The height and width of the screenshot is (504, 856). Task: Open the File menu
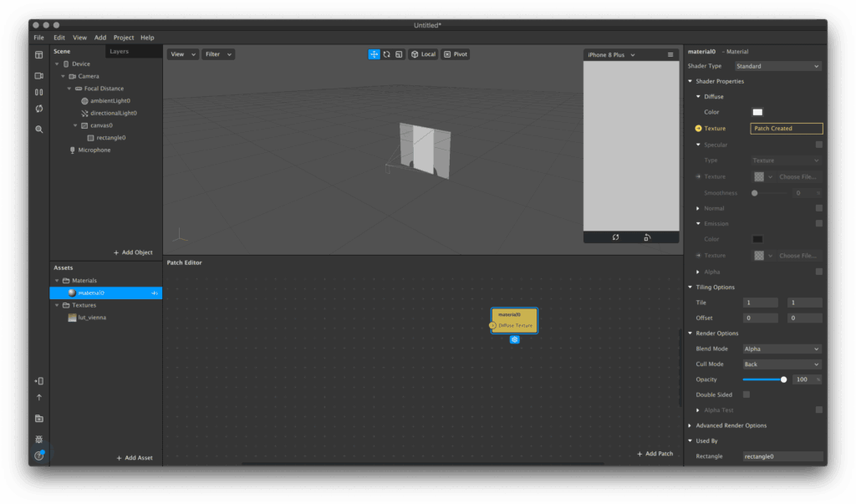[38, 38]
